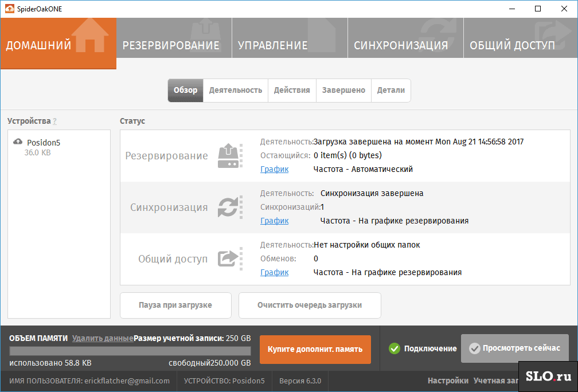
Task: Maximize the SpiderOakONE window
Action: pos(538,9)
